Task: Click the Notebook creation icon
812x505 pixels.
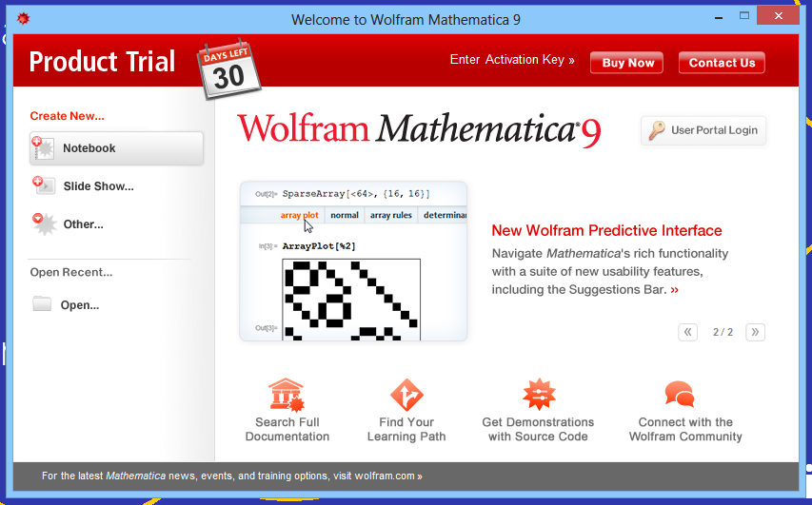Action: (44, 148)
